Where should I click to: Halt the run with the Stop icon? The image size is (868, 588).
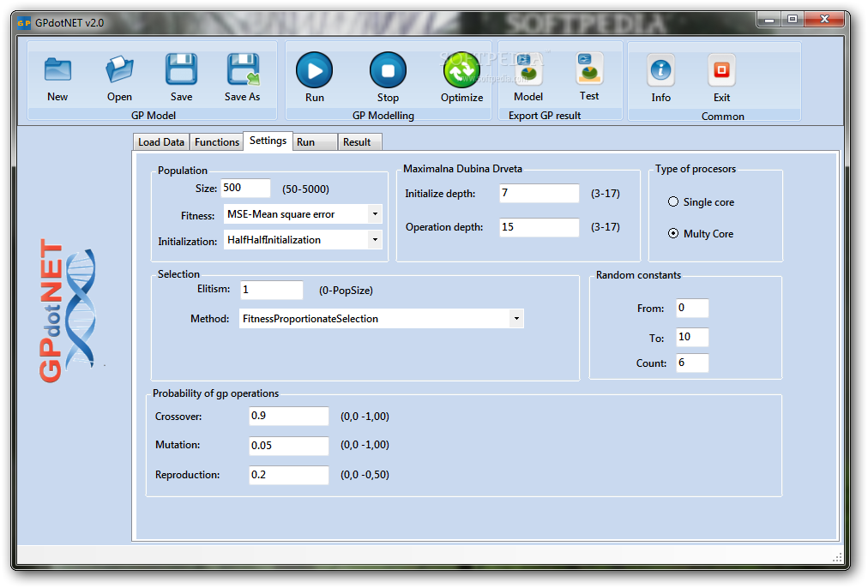[388, 70]
